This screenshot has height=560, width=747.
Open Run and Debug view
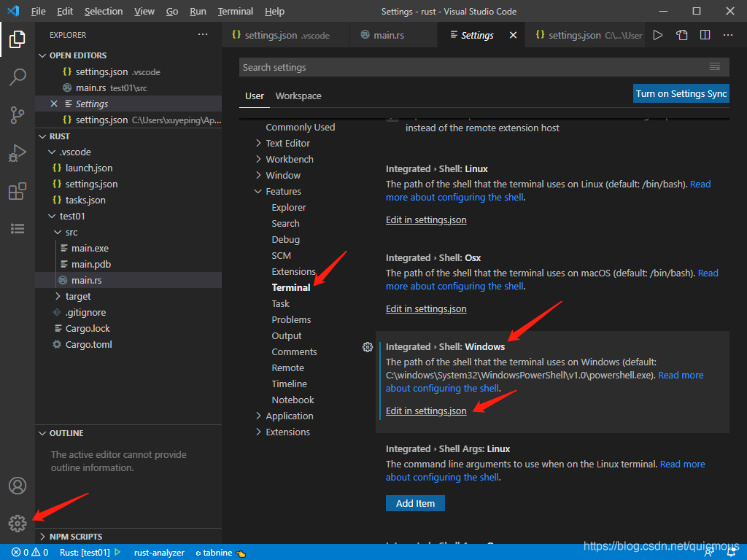(x=18, y=153)
